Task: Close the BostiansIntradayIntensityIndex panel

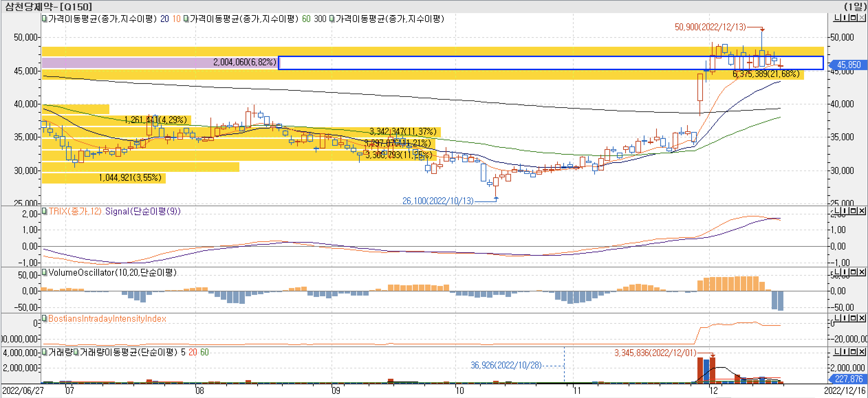Action: (x=861, y=319)
